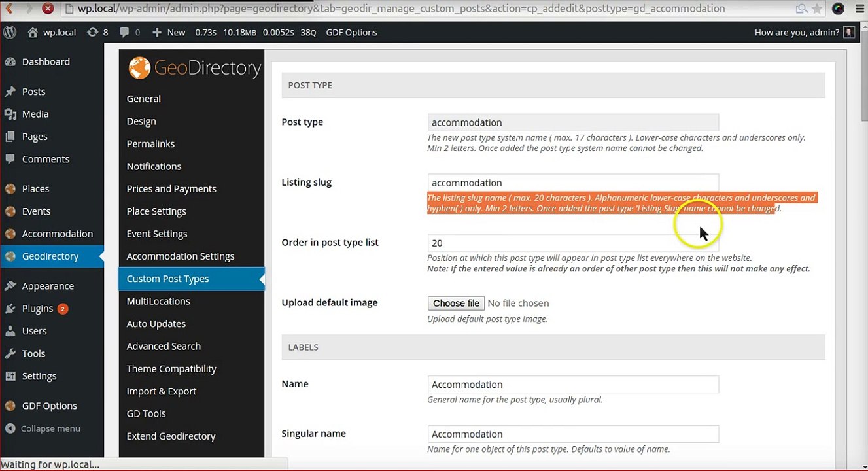This screenshot has height=471, width=868.
Task: Click the Pages icon in sidebar
Action: pyautogui.click(x=10, y=137)
